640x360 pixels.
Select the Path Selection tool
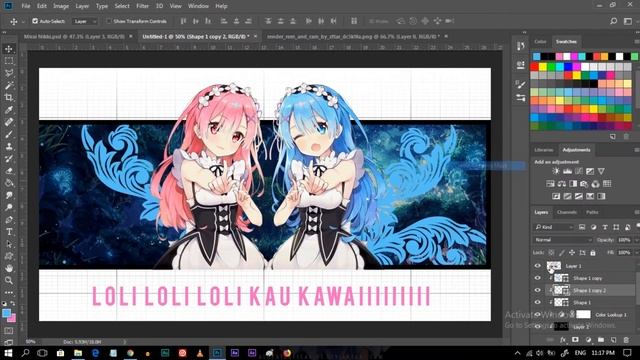pos(9,244)
